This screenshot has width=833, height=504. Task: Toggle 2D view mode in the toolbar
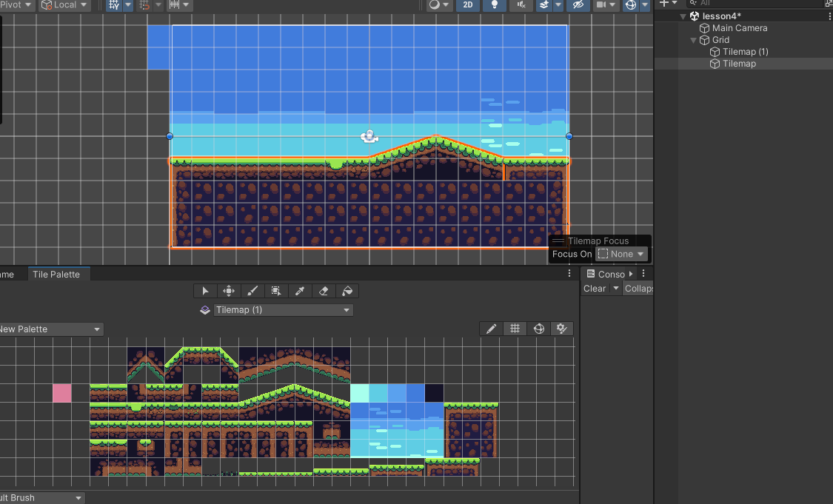(x=467, y=5)
